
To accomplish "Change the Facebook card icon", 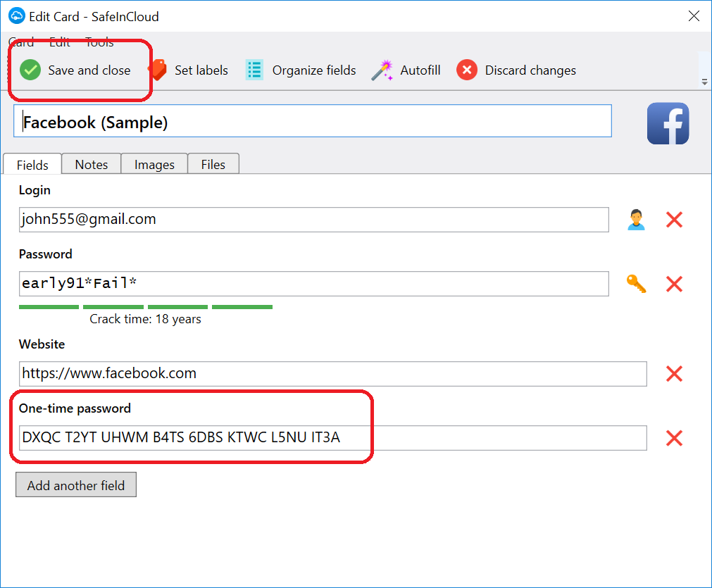I will point(668,123).
